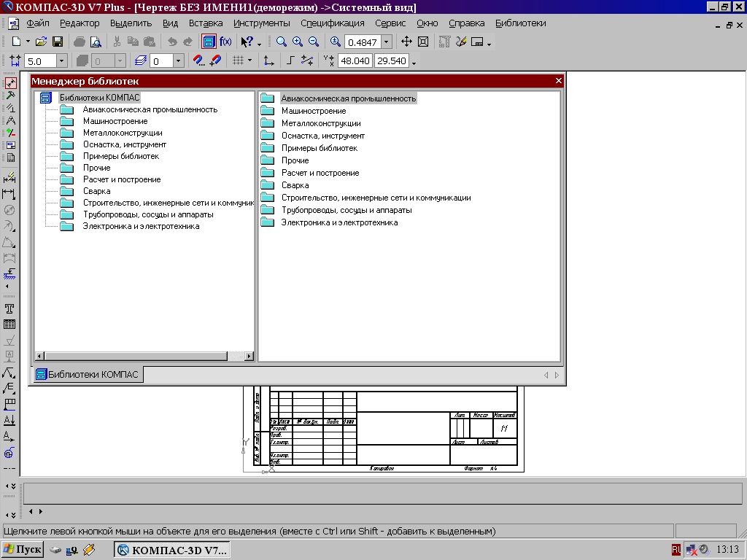Select Сварка in the left tree
The height and width of the screenshot is (560, 747).
coord(97,191)
